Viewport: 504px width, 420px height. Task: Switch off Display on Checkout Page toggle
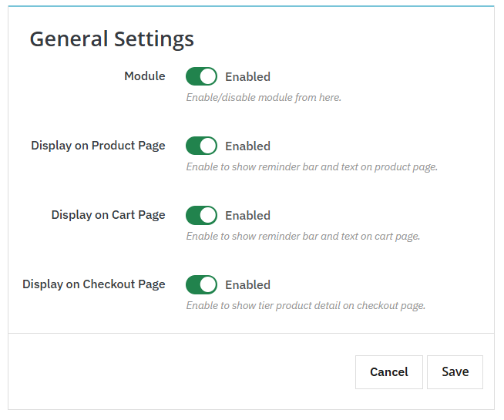201,284
